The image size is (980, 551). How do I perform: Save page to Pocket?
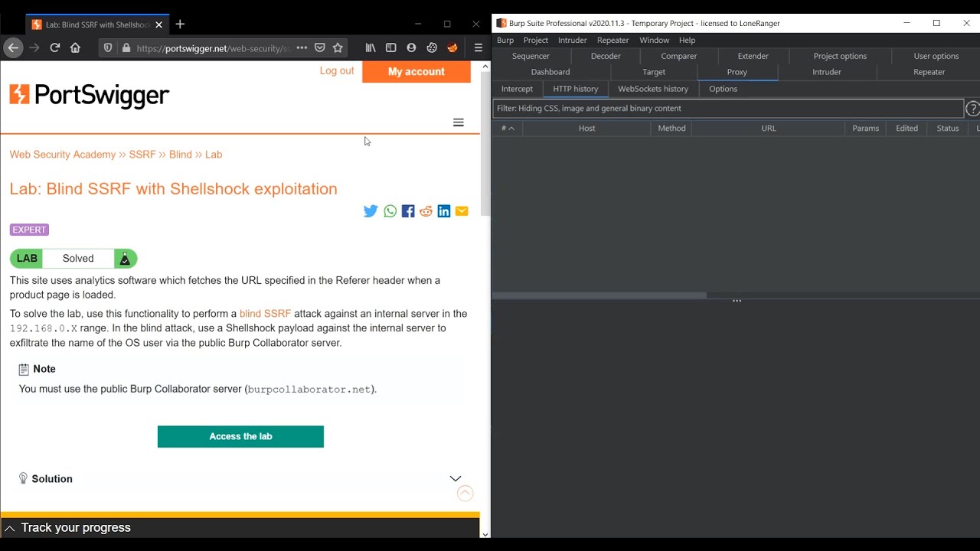320,47
